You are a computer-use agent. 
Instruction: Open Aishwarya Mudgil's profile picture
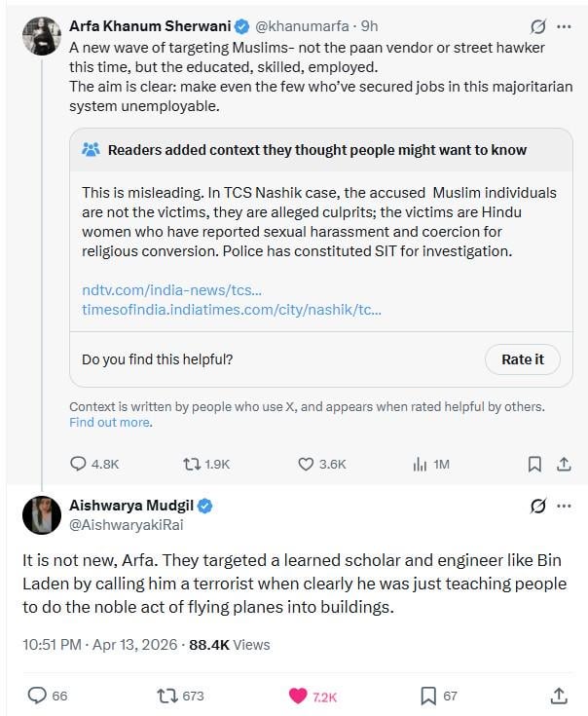tap(42, 514)
